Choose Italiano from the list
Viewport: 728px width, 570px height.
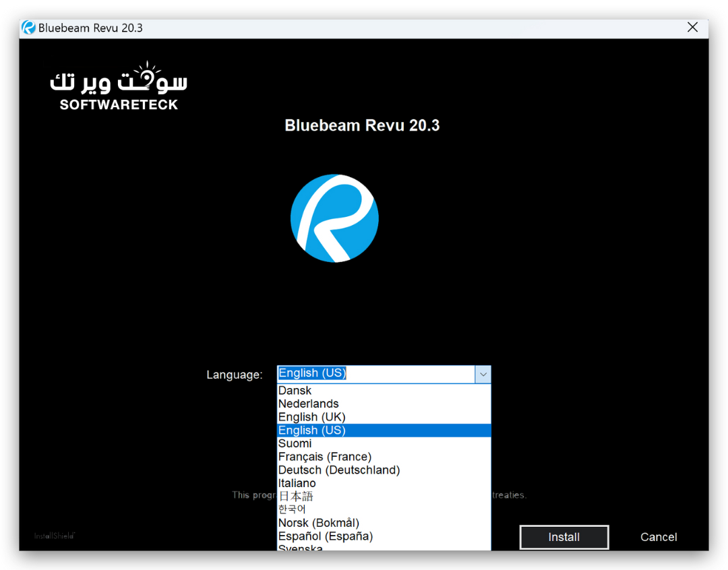click(297, 483)
